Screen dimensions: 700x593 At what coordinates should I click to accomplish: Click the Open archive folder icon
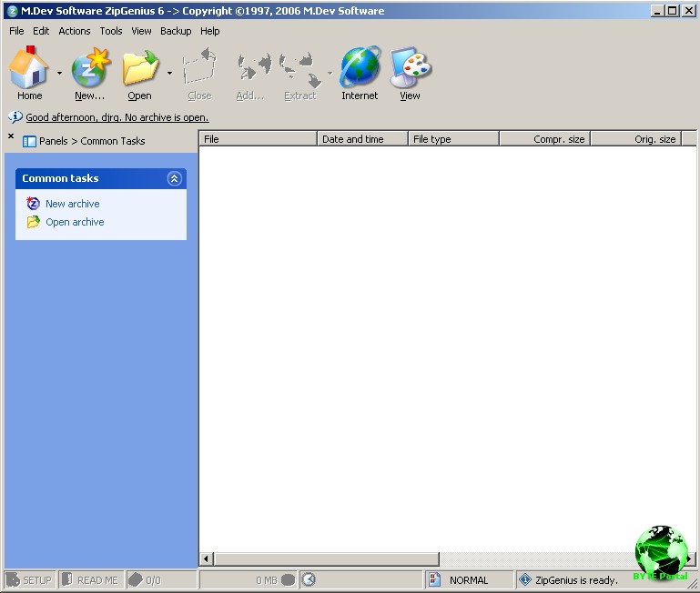point(33,222)
